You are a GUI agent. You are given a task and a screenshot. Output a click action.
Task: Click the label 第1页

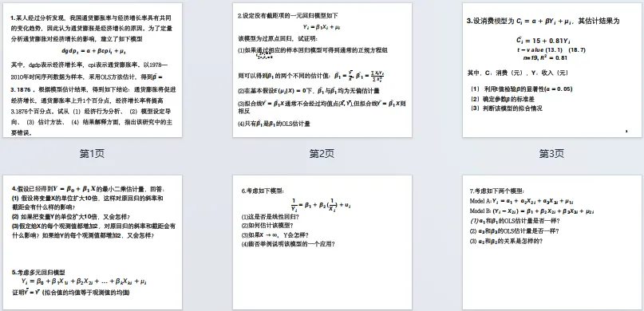(x=93, y=154)
